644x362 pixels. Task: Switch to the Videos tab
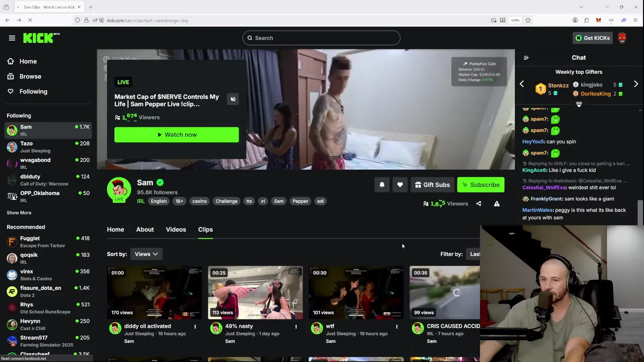[x=176, y=229]
